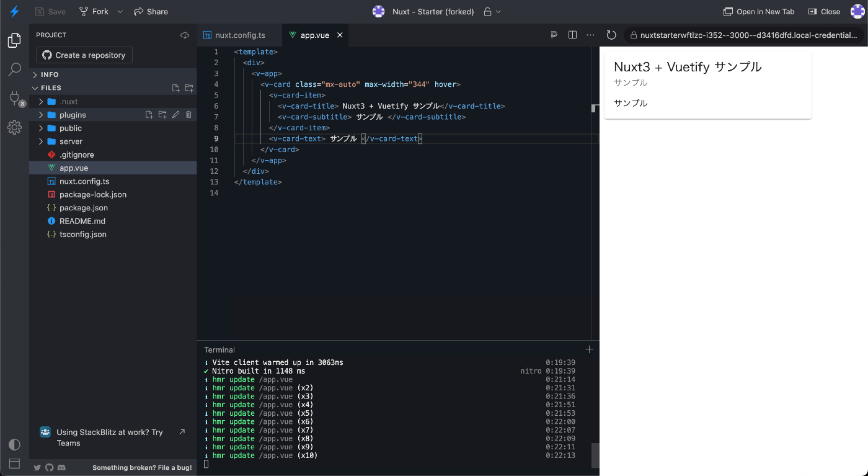868x476 pixels.
Task: Open the Explorer files panel icon
Action: point(14,41)
